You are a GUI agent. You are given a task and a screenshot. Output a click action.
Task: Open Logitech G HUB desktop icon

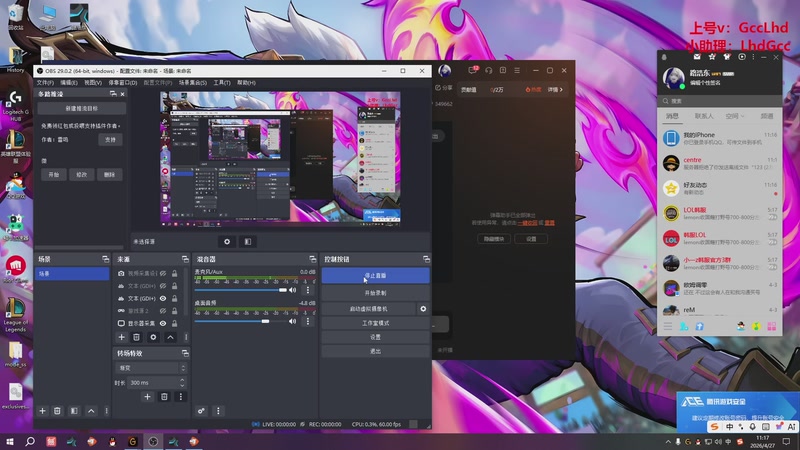15,105
